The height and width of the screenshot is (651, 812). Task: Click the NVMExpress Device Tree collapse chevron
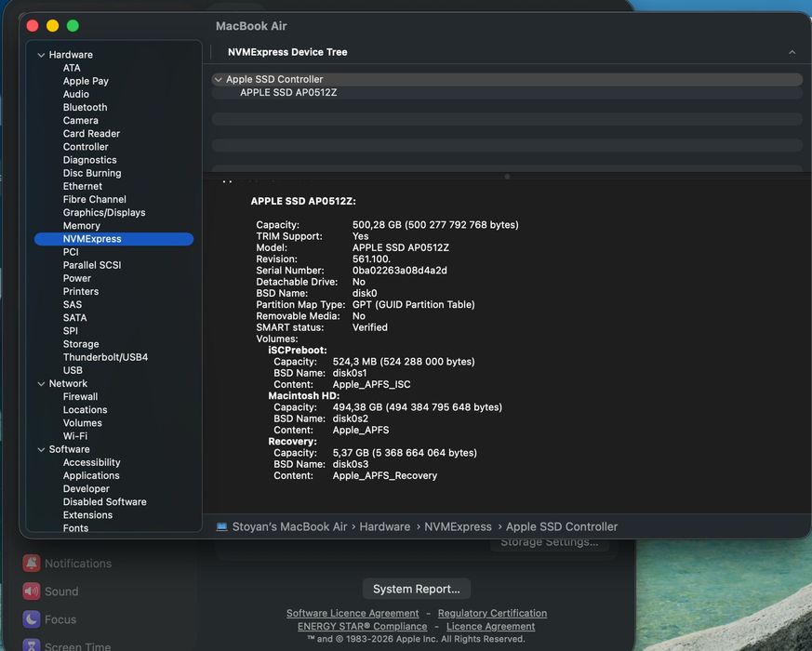pos(792,52)
